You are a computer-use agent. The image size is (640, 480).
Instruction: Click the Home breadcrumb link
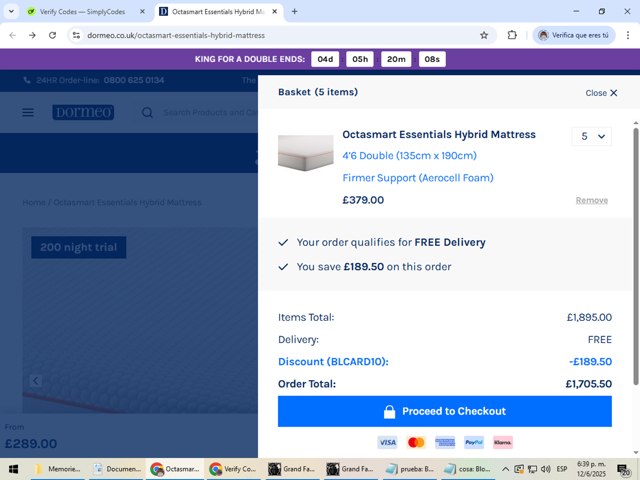click(34, 203)
